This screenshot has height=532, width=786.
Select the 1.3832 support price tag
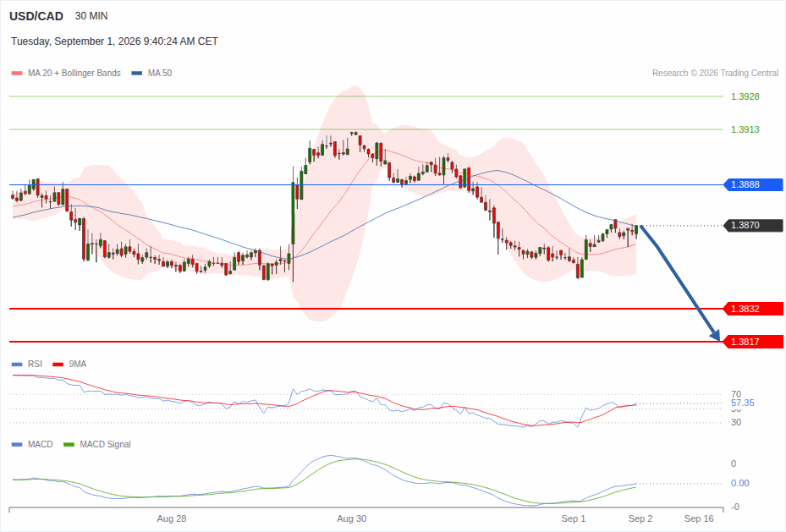753,309
